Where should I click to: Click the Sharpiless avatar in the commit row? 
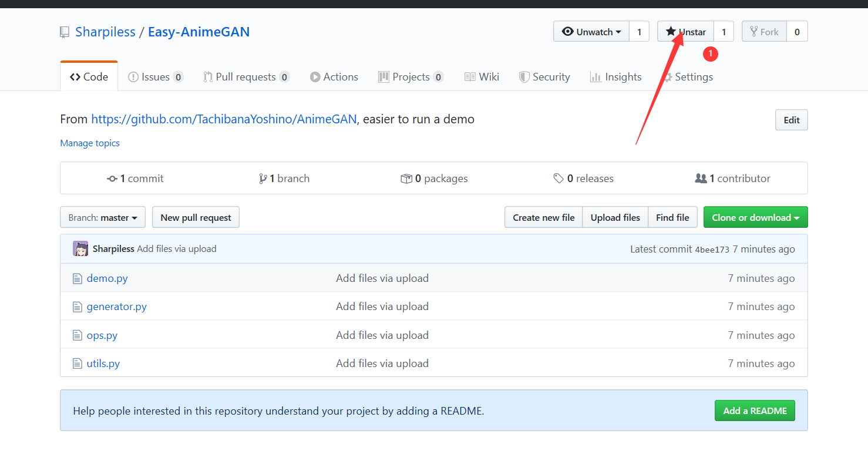(80, 248)
